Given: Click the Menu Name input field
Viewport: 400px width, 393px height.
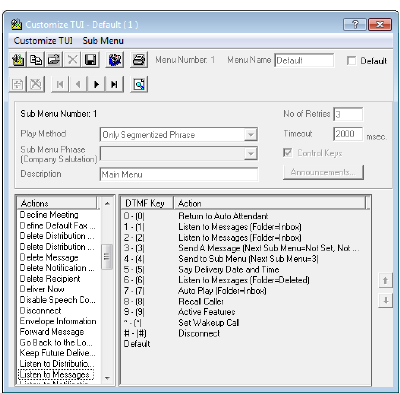Looking at the screenshot, I should click(304, 60).
